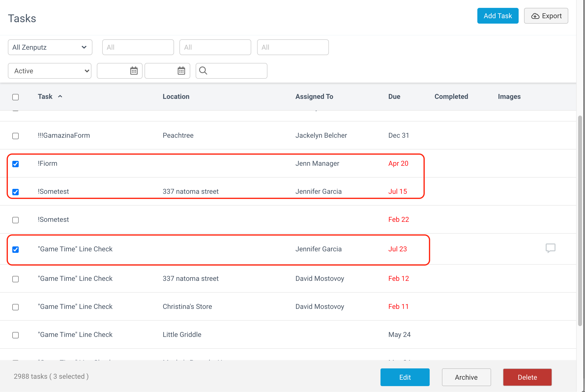Screen dimensions: 585x392
Task: Click the Add Task button
Action: [x=498, y=16]
